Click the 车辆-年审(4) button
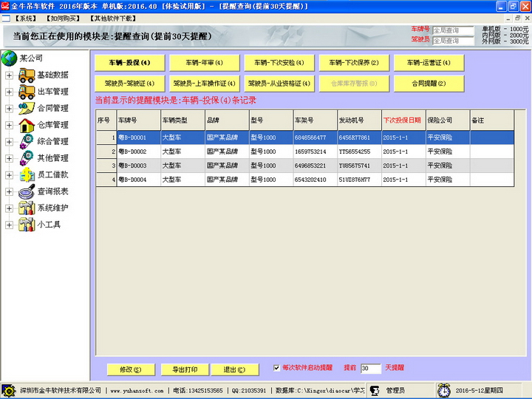This screenshot has width=532, height=399. (x=204, y=63)
